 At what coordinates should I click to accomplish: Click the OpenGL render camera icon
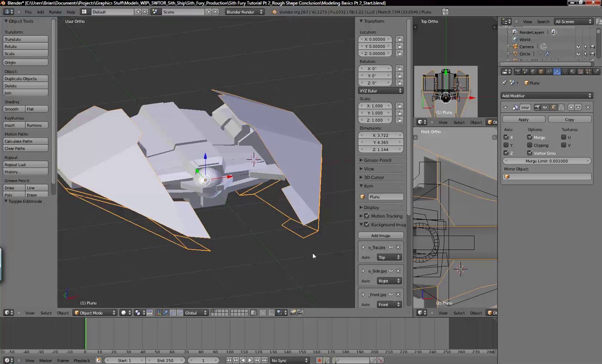[x=293, y=313]
